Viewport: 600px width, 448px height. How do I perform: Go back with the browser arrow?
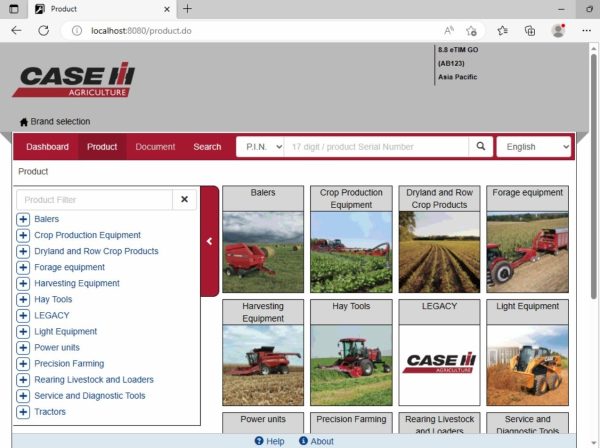point(16,31)
